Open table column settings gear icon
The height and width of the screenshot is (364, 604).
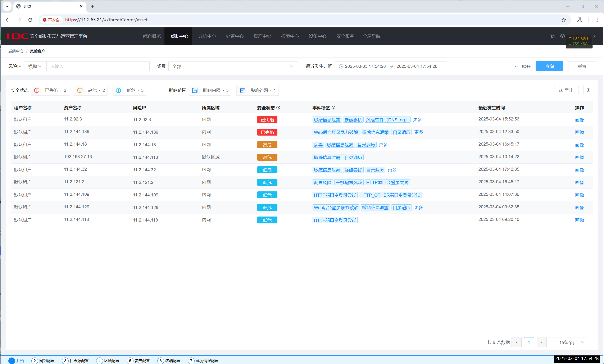coord(588,90)
